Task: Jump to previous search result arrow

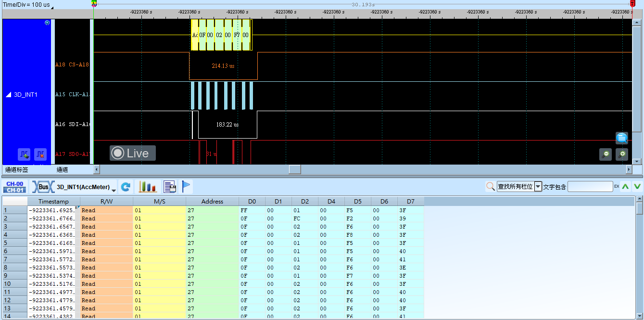Action: (x=625, y=186)
